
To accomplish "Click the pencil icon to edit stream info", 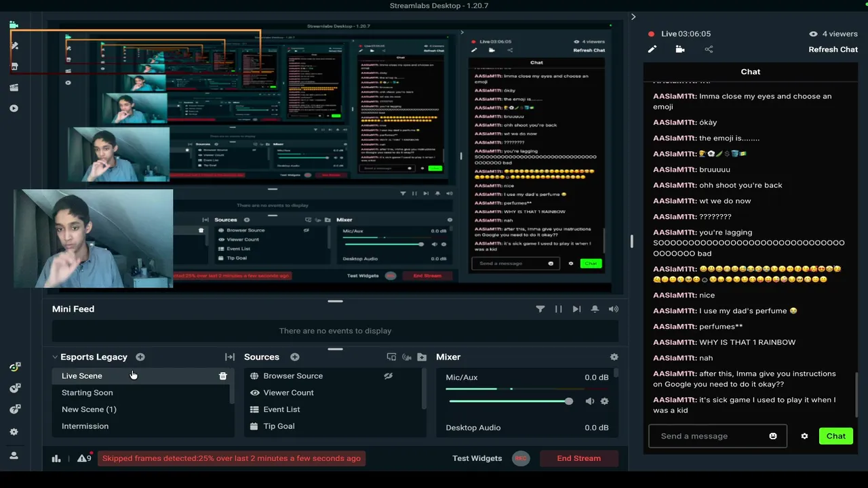I will pos(652,49).
